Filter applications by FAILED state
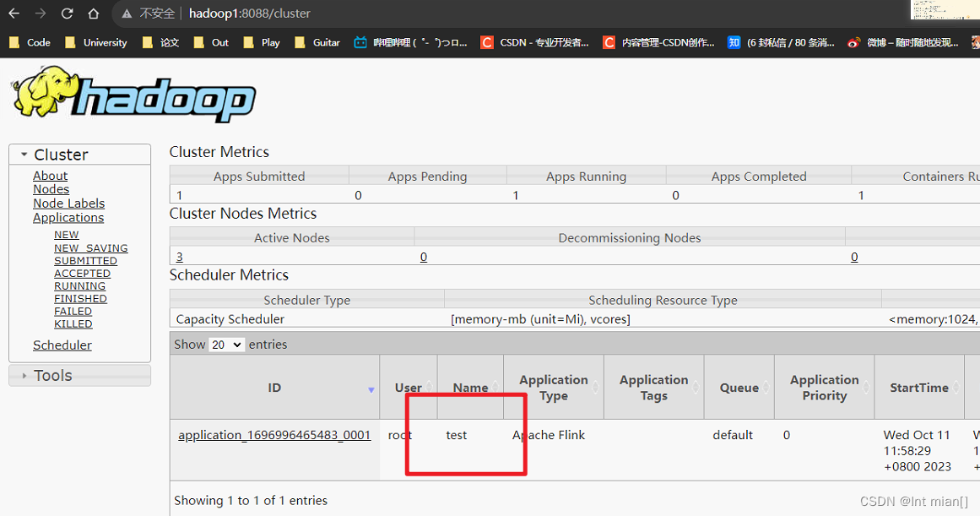Image resolution: width=980 pixels, height=516 pixels. pos(73,311)
